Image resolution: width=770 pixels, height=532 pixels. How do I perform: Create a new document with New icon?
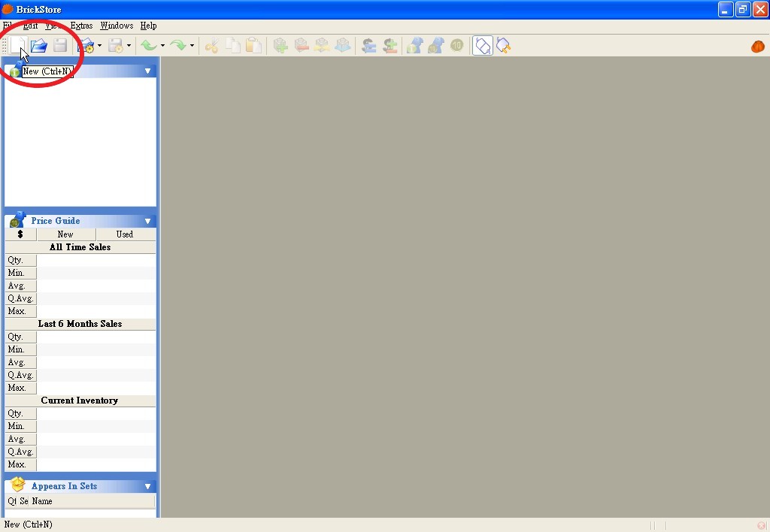coord(18,46)
